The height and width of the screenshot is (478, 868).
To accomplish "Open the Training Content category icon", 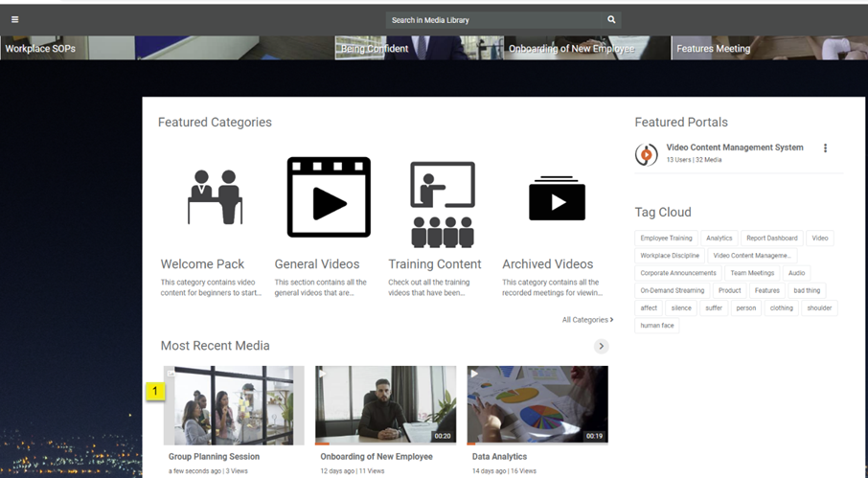I will pos(442,204).
